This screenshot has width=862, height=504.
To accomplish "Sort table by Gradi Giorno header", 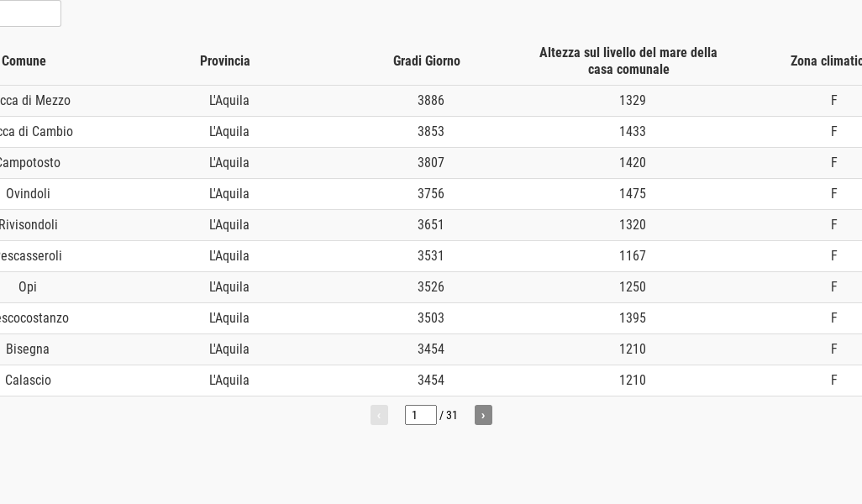I will pos(427,61).
